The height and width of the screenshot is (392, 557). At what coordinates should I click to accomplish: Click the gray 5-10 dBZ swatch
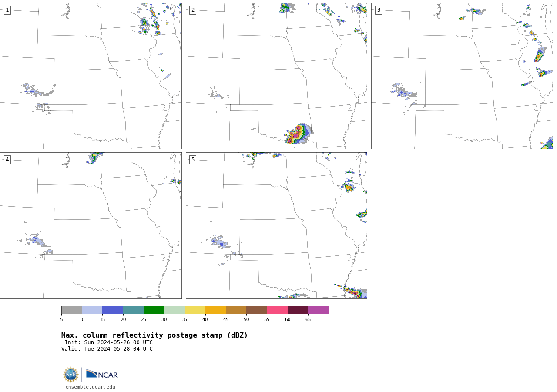coord(71,310)
